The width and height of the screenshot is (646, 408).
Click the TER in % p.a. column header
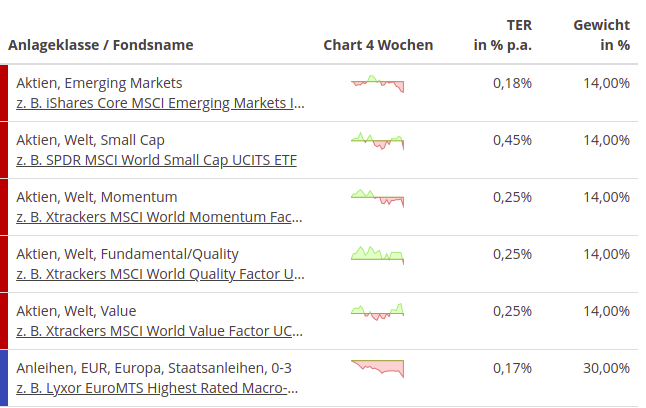tap(502, 35)
